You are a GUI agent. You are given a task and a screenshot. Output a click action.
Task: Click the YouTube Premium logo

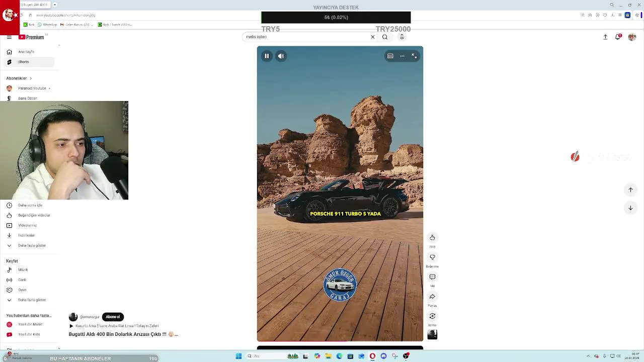(32, 37)
